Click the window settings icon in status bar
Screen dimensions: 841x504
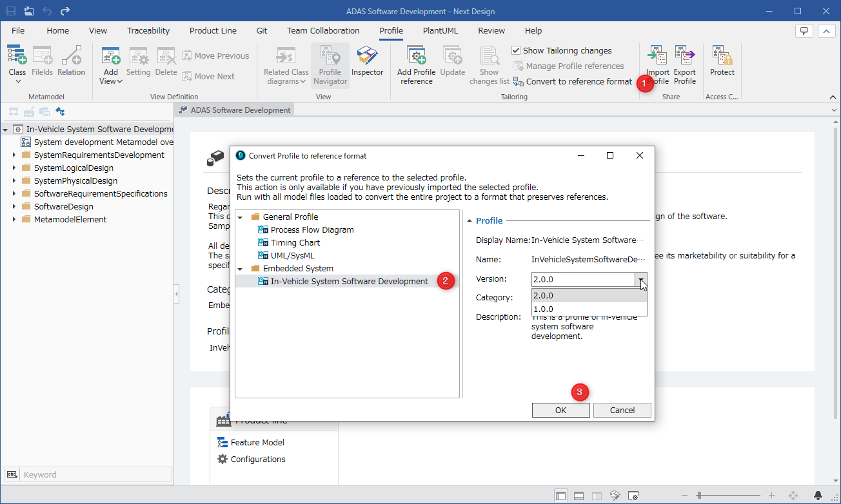tap(633, 496)
